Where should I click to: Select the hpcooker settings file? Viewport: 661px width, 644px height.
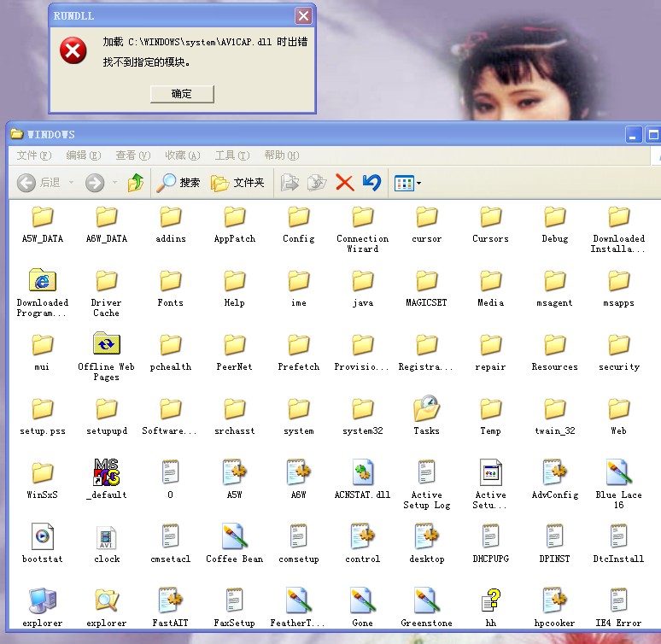555,607
